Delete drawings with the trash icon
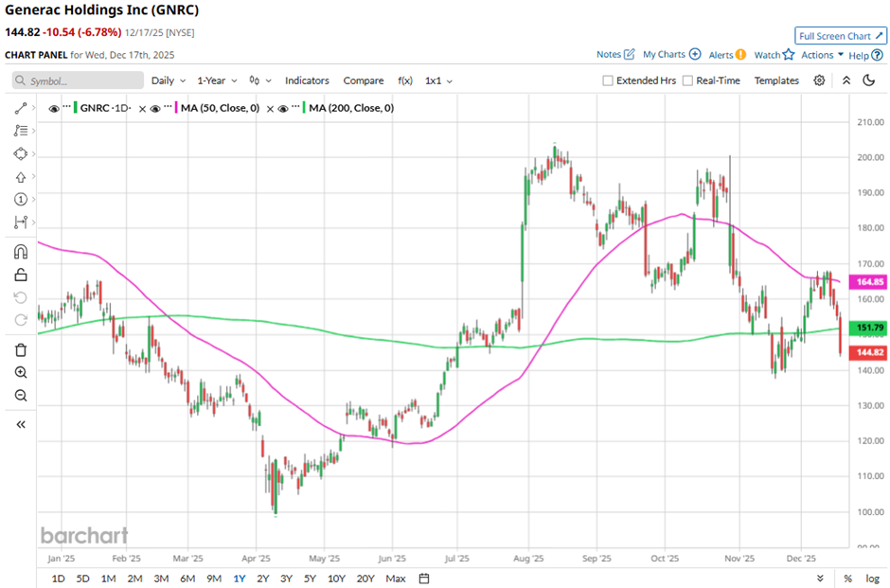The height and width of the screenshot is (588, 890). 21,349
